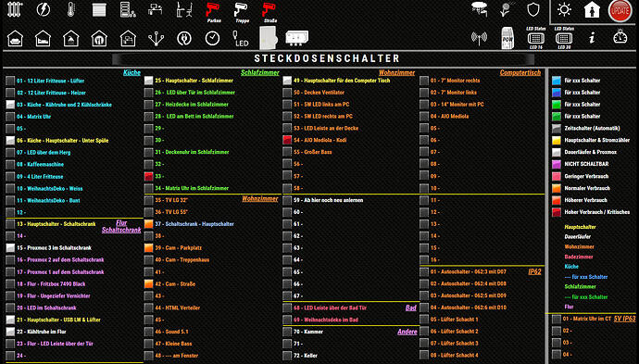Toggle switch 25 - Hauptschalter - Schlafzimmer
639x364 pixels.
(149, 81)
